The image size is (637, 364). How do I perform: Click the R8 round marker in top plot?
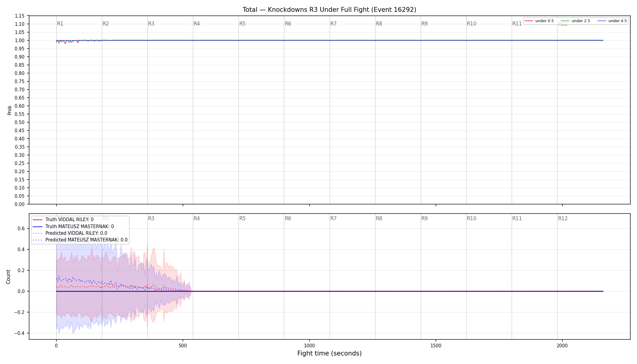coord(379,24)
